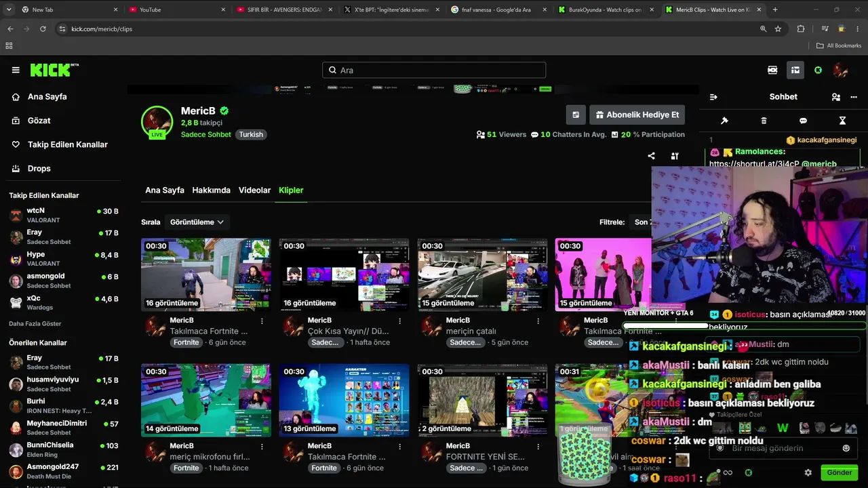
Task: Switch to the BurakOyunda browser tab
Action: (606, 9)
